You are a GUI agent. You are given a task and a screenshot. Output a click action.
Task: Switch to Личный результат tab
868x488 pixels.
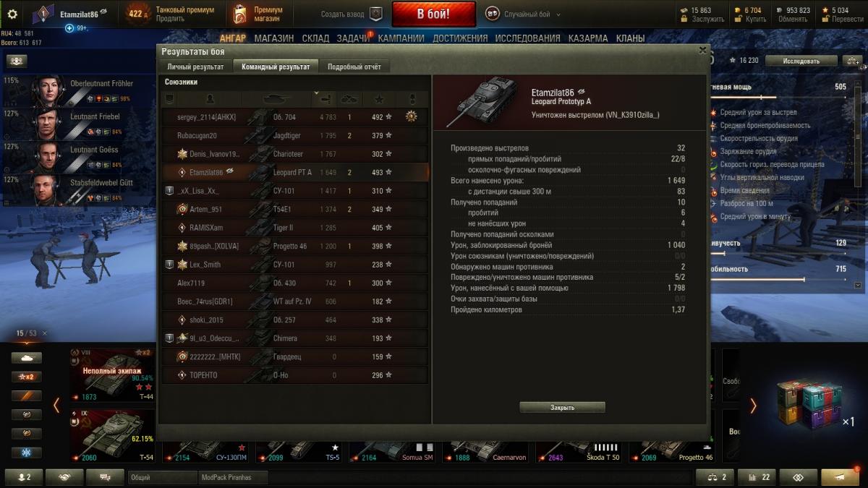pyautogui.click(x=195, y=67)
